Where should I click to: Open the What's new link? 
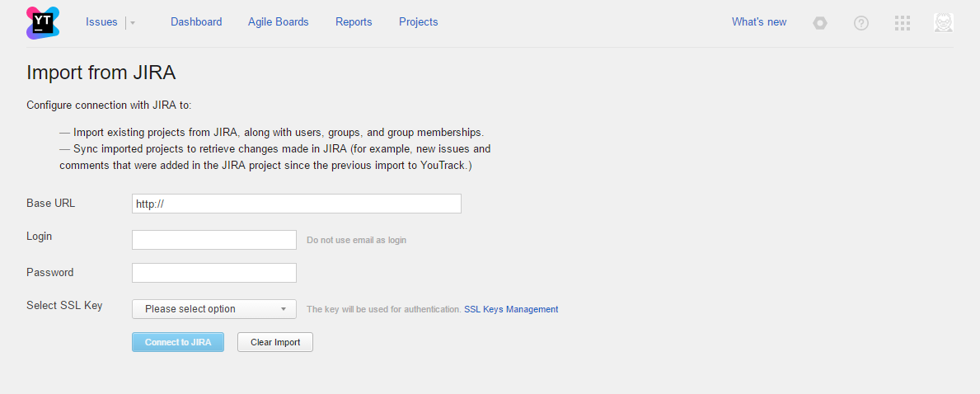coord(759,22)
